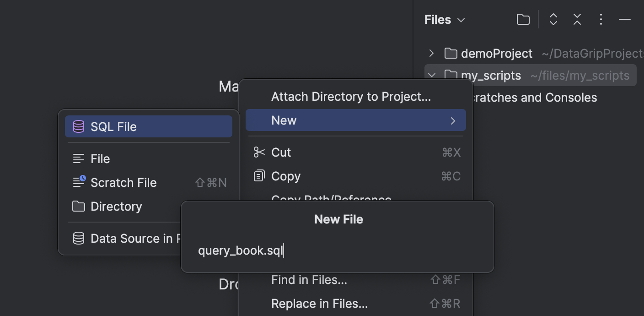
Task: Click the query_book.sql filename field
Action: (x=241, y=251)
